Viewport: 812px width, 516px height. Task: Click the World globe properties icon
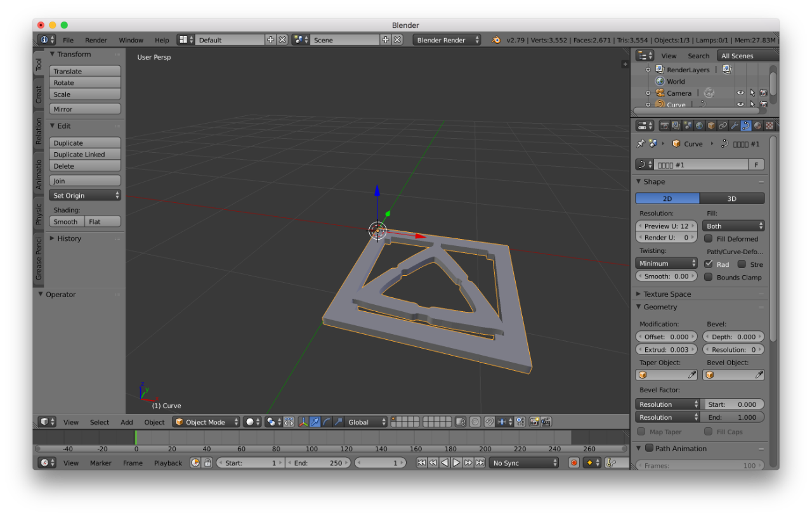(x=699, y=126)
